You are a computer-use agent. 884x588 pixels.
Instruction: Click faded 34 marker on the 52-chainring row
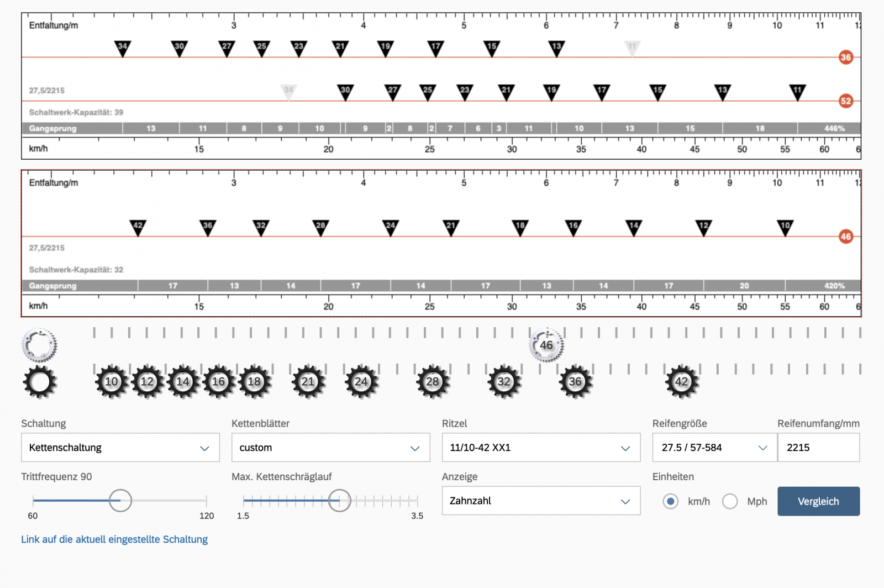(288, 92)
